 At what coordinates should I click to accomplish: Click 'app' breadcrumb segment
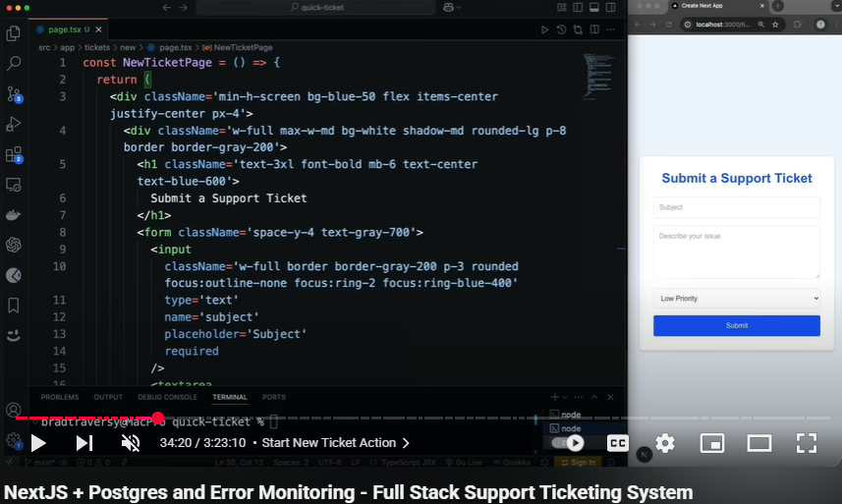click(x=67, y=47)
